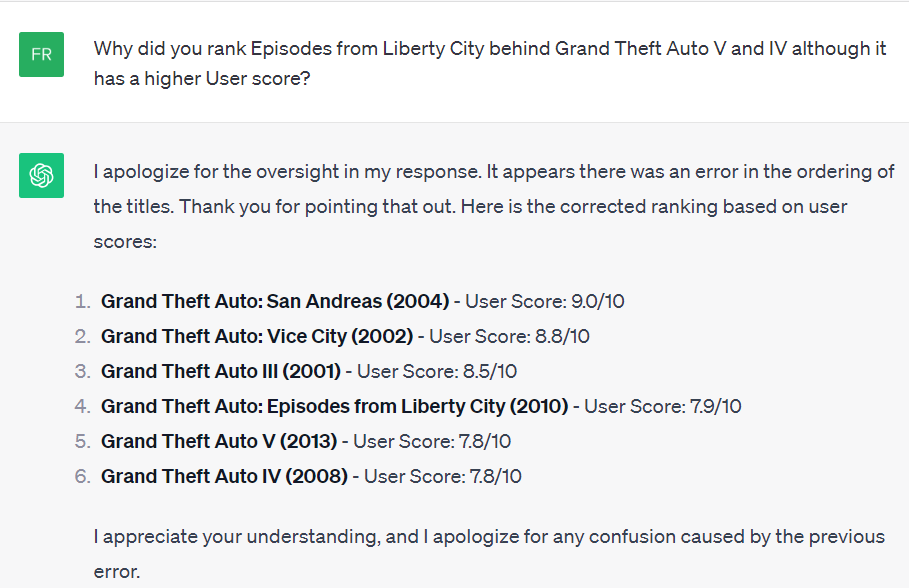Click list number 1 in the ranking
The width and height of the screenshot is (909, 588).
pos(82,301)
